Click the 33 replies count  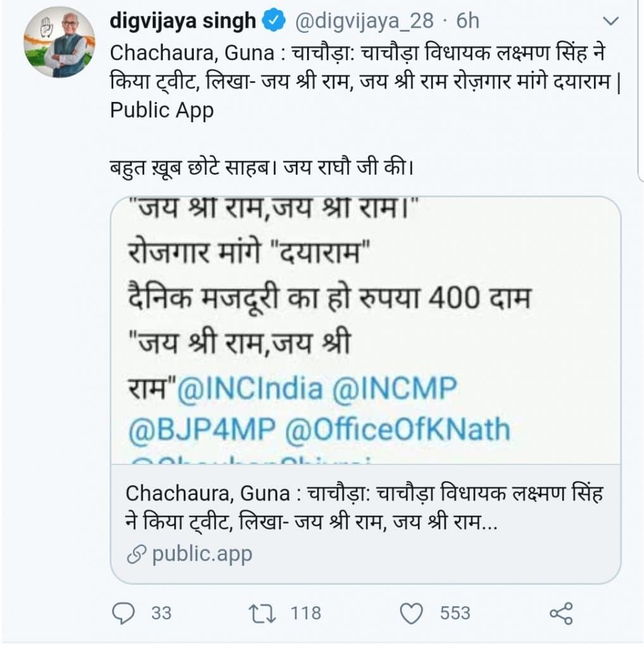(161, 613)
